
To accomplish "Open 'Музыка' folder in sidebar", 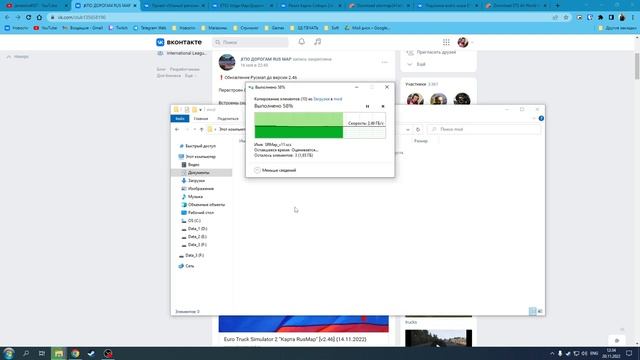I will (192, 197).
